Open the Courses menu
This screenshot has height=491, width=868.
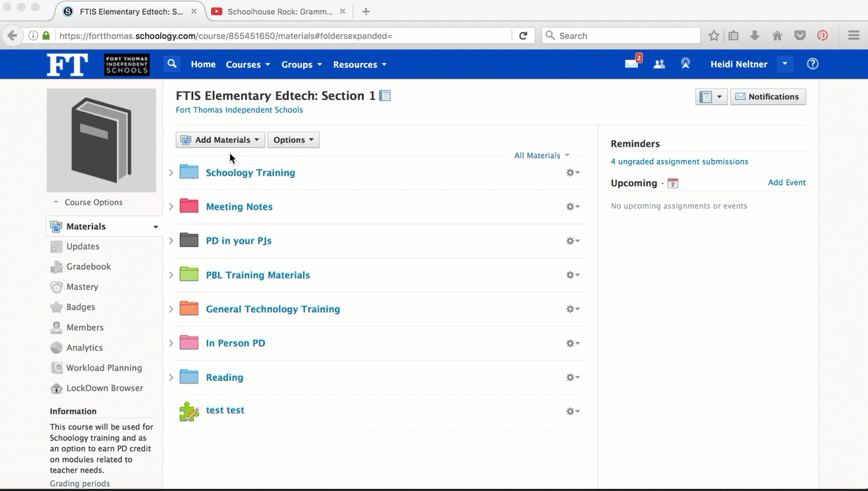pos(248,64)
